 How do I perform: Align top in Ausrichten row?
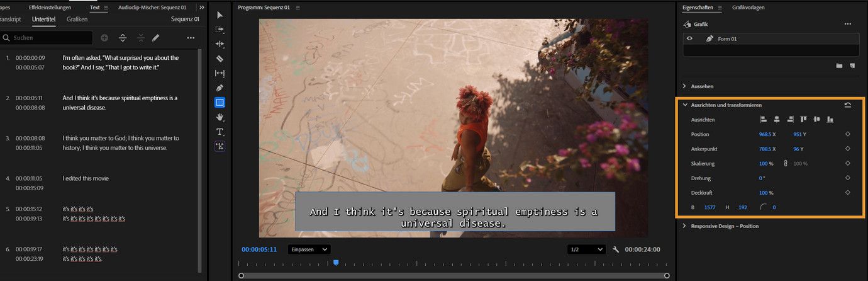[803, 119]
